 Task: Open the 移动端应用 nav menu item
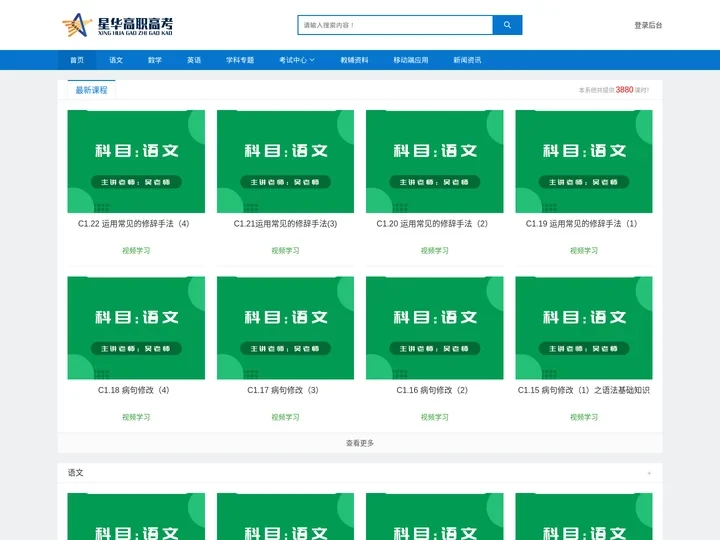[411, 60]
